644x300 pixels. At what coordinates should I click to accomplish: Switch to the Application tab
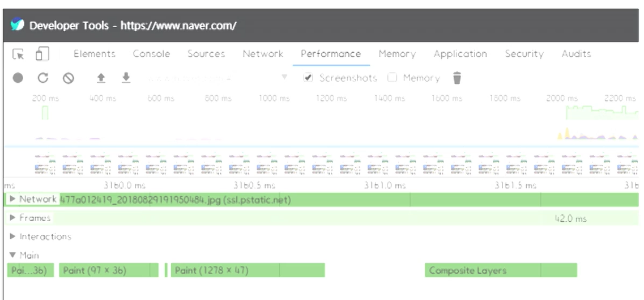point(460,54)
